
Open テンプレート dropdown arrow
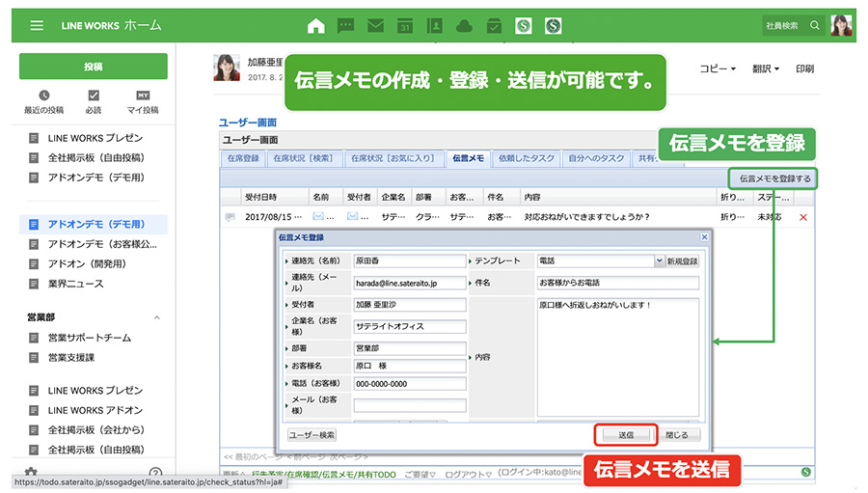coord(659,260)
